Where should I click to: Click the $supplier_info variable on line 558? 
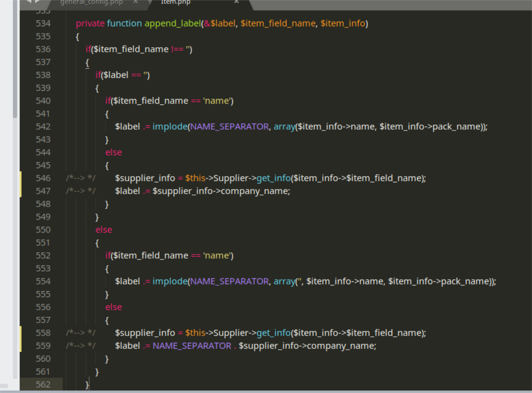pyautogui.click(x=146, y=332)
